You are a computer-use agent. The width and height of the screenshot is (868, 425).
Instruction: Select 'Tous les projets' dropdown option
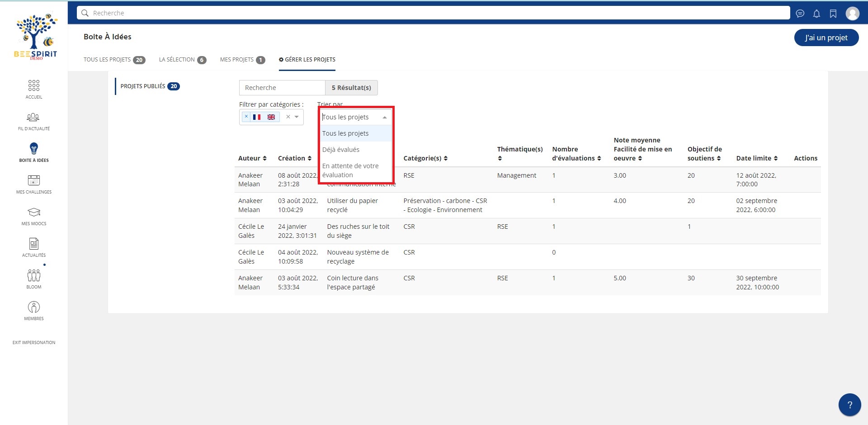pos(356,133)
